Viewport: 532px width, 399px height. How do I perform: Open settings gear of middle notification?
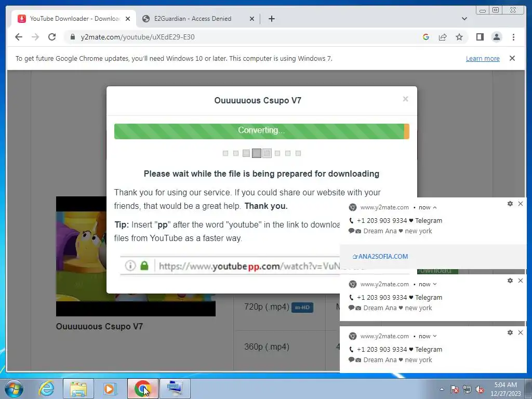point(510,281)
